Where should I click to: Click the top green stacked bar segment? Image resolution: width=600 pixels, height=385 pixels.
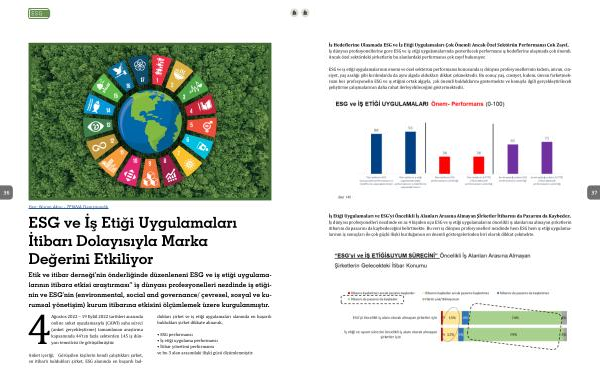[515, 318]
